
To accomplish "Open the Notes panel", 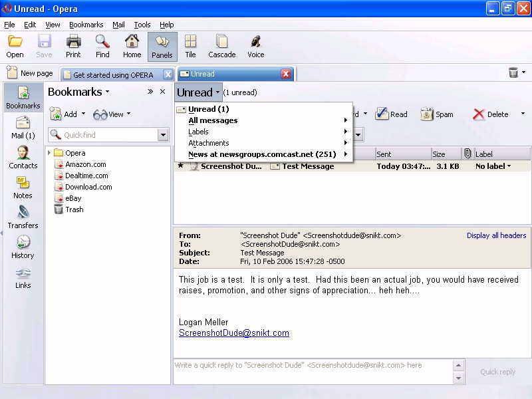I will 23,188.
